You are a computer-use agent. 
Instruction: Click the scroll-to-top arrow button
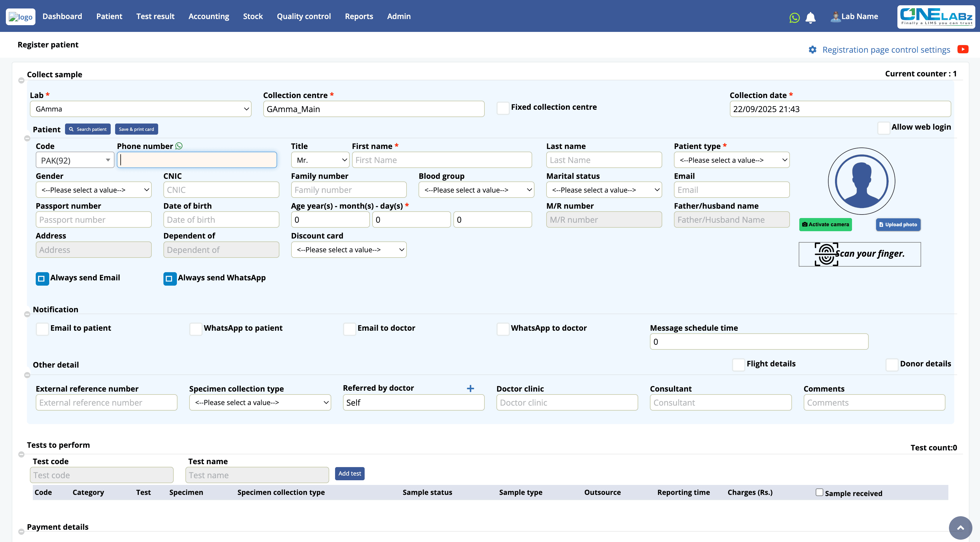(x=961, y=528)
